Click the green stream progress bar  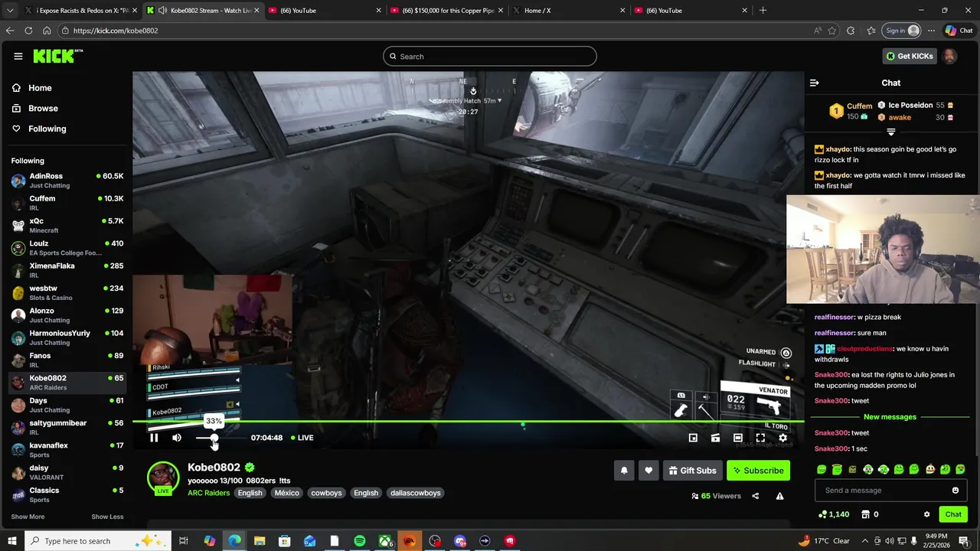[x=468, y=422]
